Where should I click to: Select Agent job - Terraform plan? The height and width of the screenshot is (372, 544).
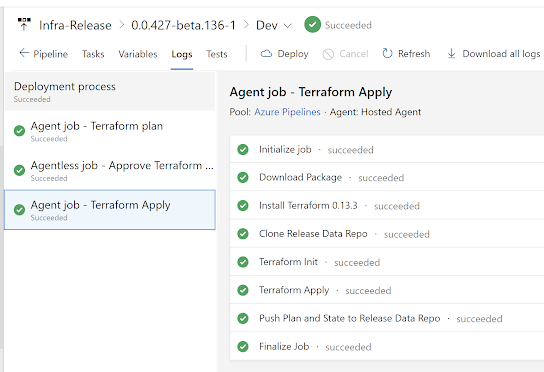pyautogui.click(x=110, y=131)
